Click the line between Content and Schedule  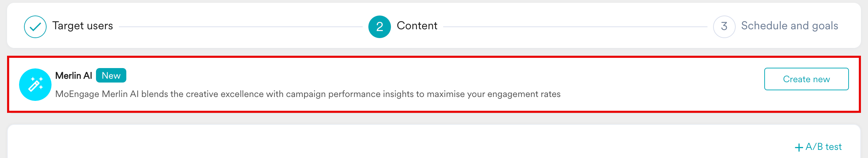(x=575, y=27)
